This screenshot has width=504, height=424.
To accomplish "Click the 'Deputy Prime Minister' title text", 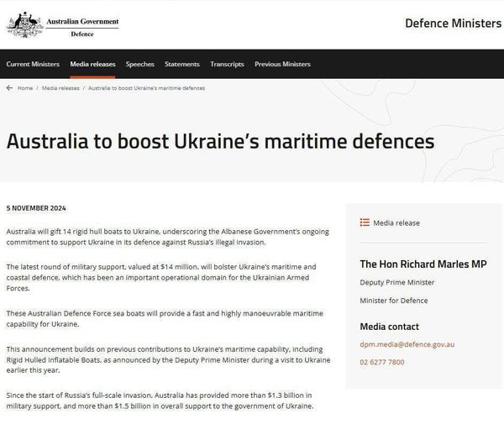I will pos(397,282).
